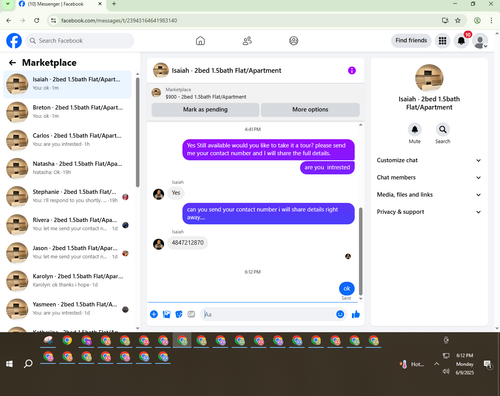Viewport: 500px width, 396px height.
Task: Click the conversation list scrollbar
Action: coord(137,132)
